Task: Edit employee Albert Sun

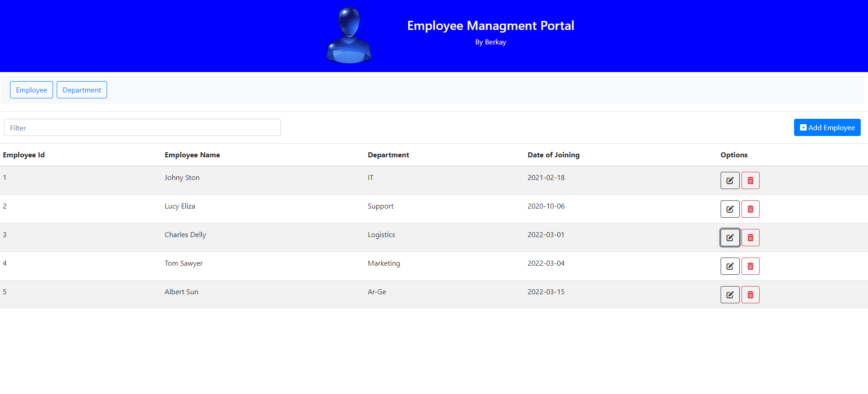Action: pyautogui.click(x=730, y=295)
